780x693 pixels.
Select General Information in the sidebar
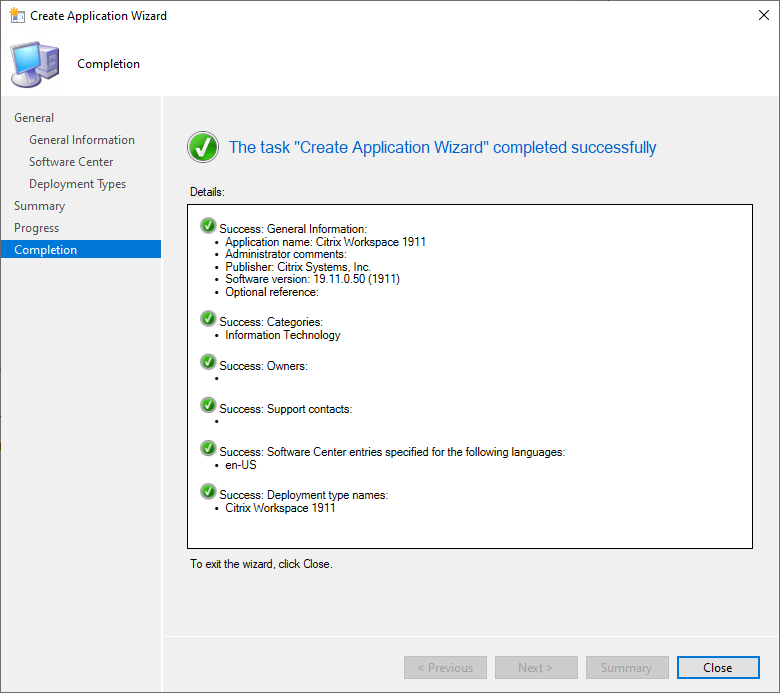(x=82, y=140)
